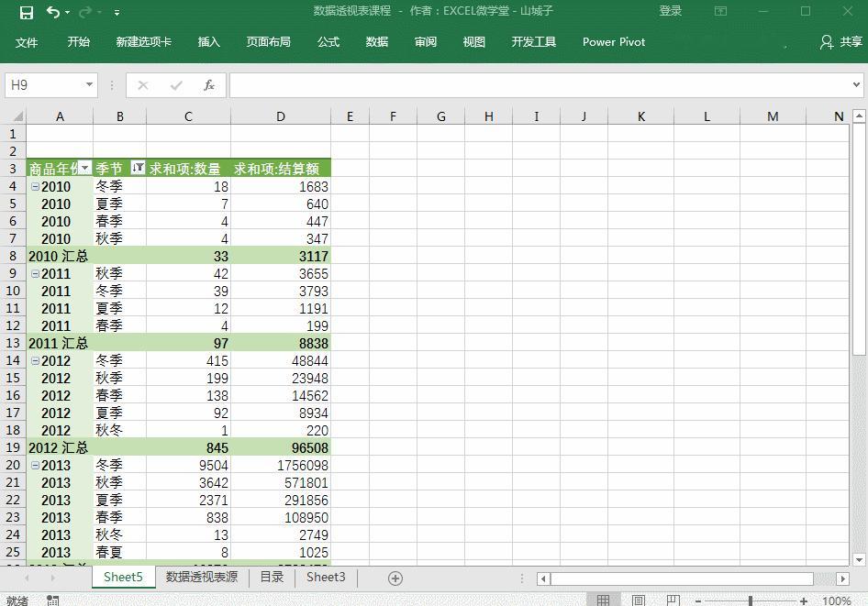This screenshot has height=606, width=868.
Task: Click the zoom slider handle
Action: coord(751,600)
